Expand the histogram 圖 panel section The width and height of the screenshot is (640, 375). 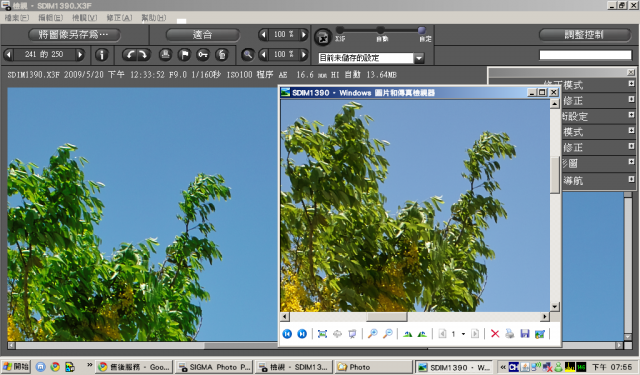[x=631, y=162]
